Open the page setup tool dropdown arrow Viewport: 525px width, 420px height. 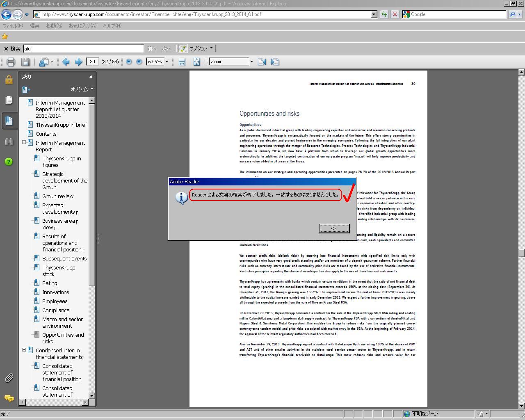click(x=52, y=62)
